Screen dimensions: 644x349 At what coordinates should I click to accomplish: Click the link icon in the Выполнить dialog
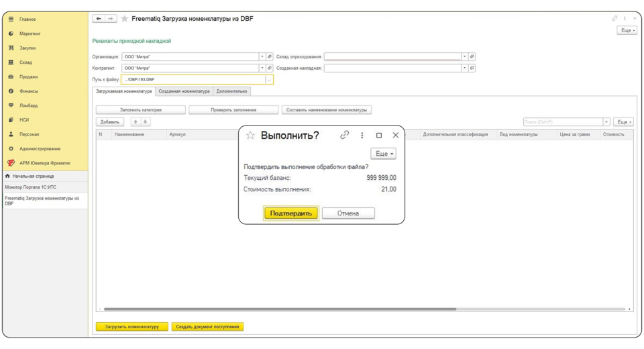point(345,135)
